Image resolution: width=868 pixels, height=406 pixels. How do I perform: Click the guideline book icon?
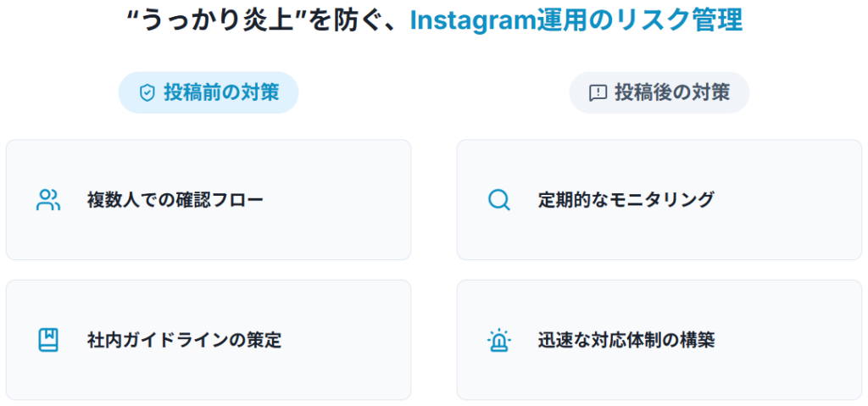click(48, 340)
